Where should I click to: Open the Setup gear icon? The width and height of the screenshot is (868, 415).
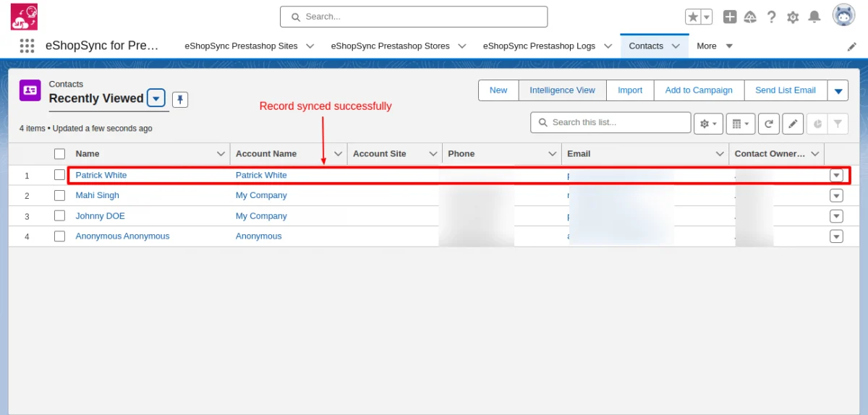[793, 17]
